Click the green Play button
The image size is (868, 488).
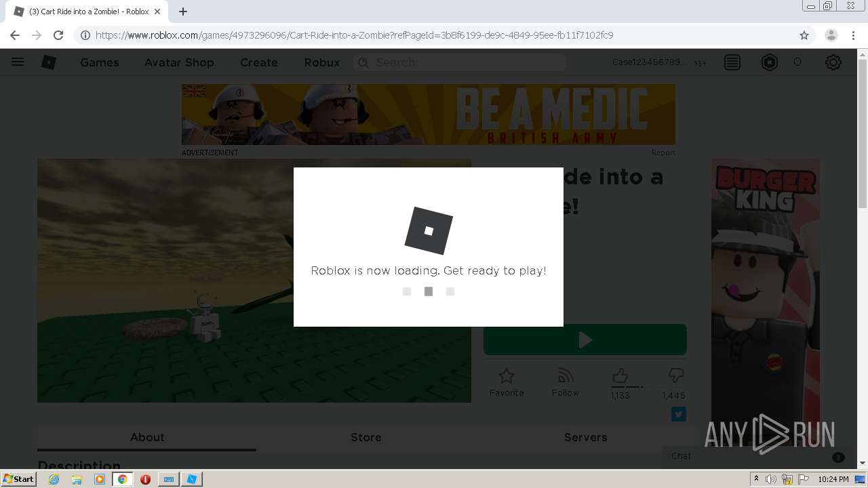pos(585,340)
